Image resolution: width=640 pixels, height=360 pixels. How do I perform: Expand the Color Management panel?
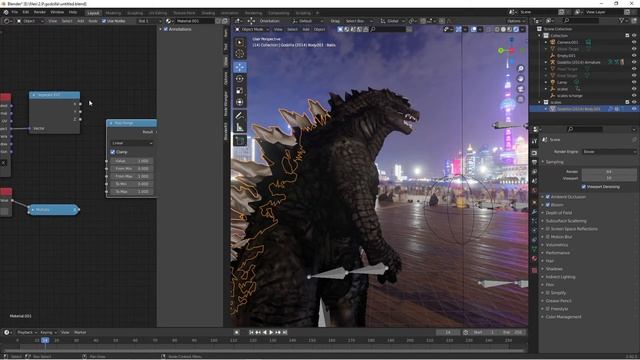pos(563,317)
